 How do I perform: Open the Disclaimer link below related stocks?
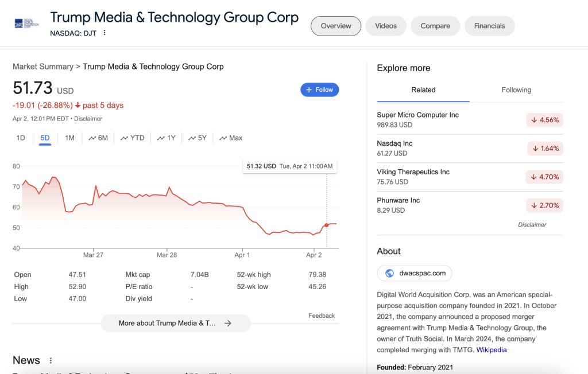click(x=532, y=225)
